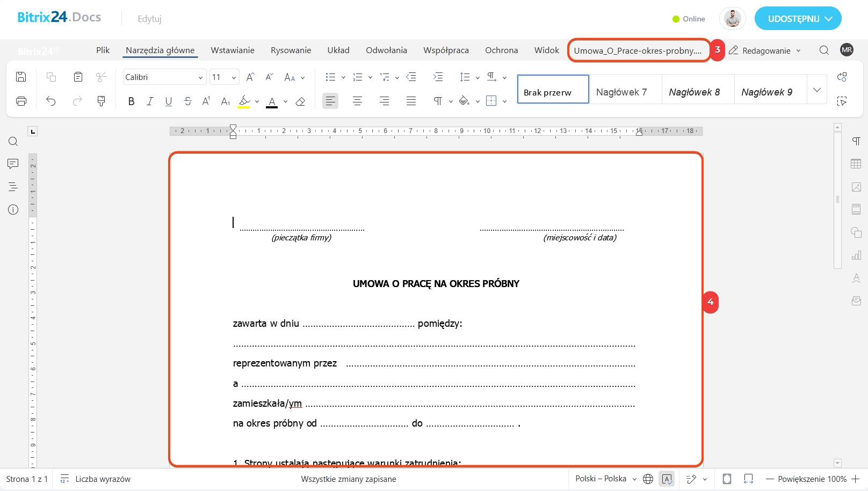Expand the heading styles gallery
Screen dimensions: 868x491
click(816, 90)
